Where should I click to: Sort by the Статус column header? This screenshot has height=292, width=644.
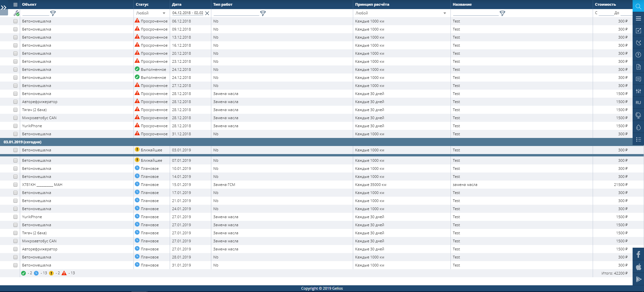click(142, 4)
